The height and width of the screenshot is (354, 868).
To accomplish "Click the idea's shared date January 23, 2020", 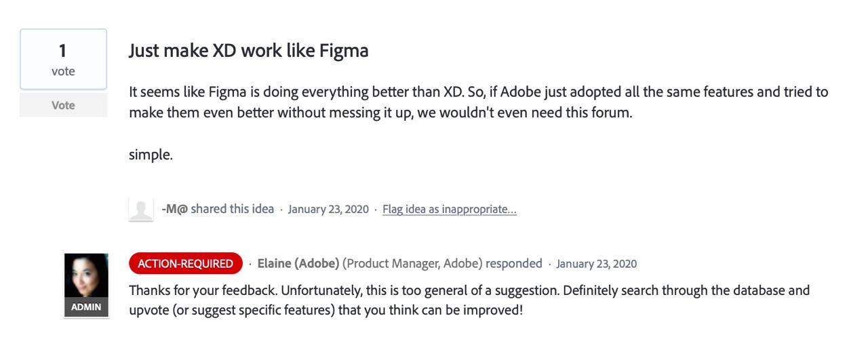I will [x=328, y=209].
